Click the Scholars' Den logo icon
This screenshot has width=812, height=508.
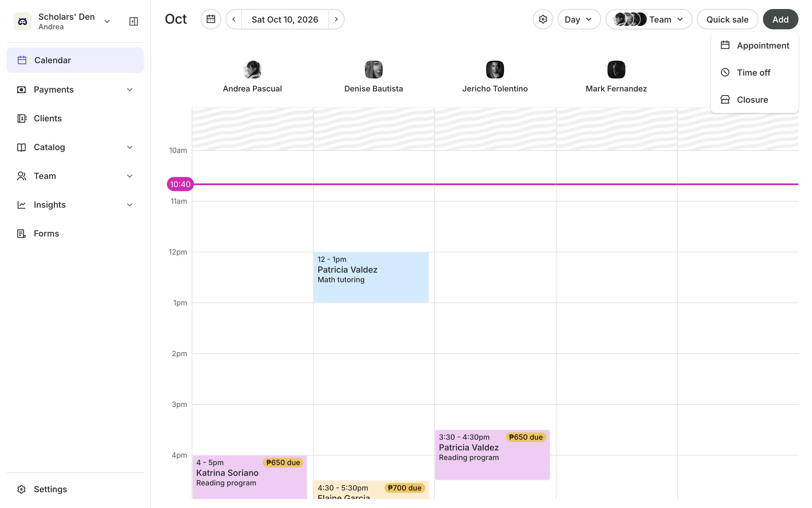point(23,21)
